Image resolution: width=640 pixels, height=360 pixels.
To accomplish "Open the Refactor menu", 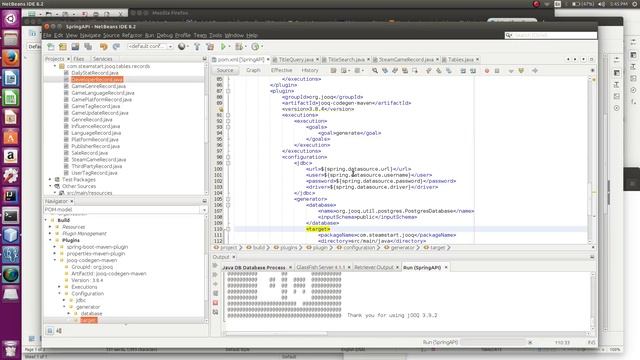I will click(x=132, y=36).
